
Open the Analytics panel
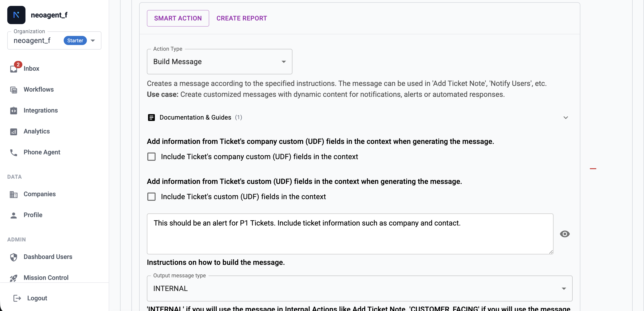37,131
